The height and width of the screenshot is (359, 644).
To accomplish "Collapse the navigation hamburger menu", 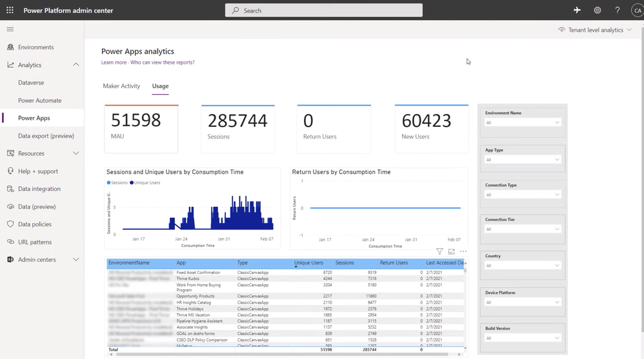I will tap(10, 29).
